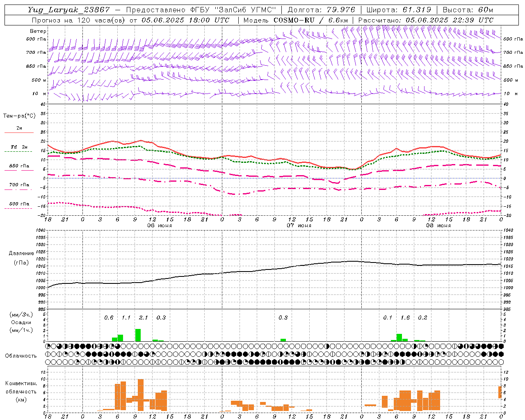Click the Облачность panel label
Screen dimensions: 525x420
click(21, 356)
